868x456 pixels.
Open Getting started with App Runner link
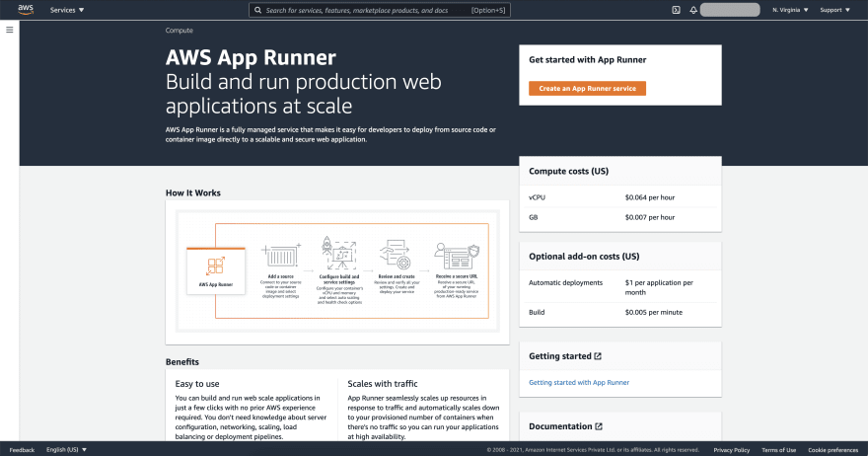click(579, 382)
